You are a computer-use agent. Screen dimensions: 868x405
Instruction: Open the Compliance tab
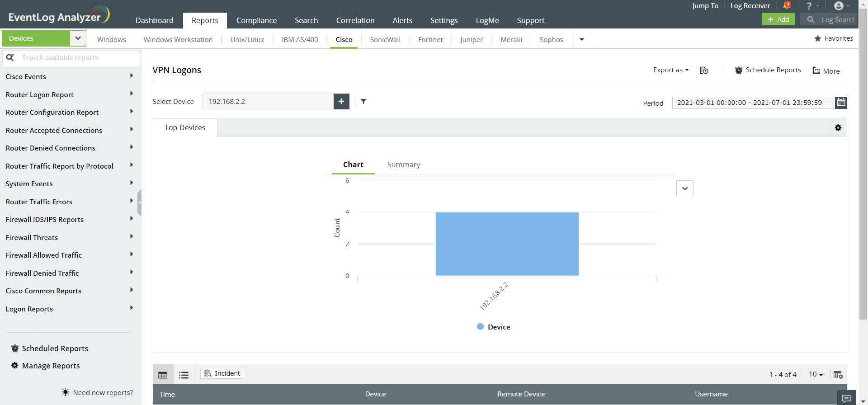pos(256,20)
